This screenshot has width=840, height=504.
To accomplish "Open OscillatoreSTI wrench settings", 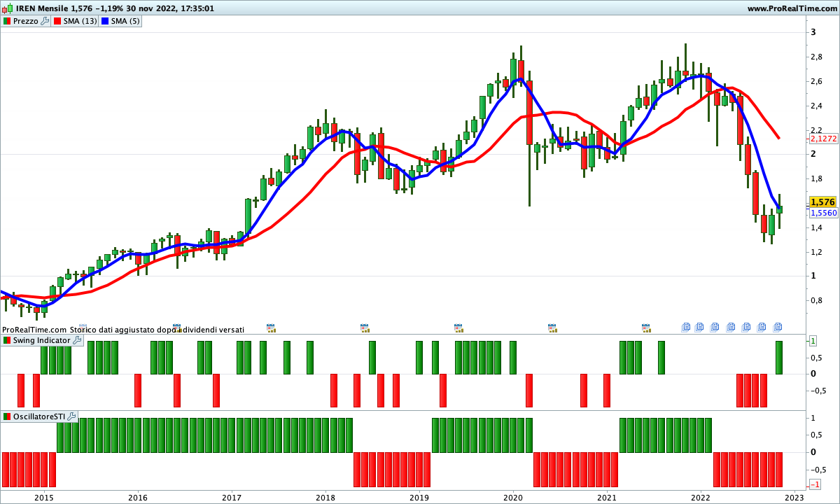I will pyautogui.click(x=72, y=416).
